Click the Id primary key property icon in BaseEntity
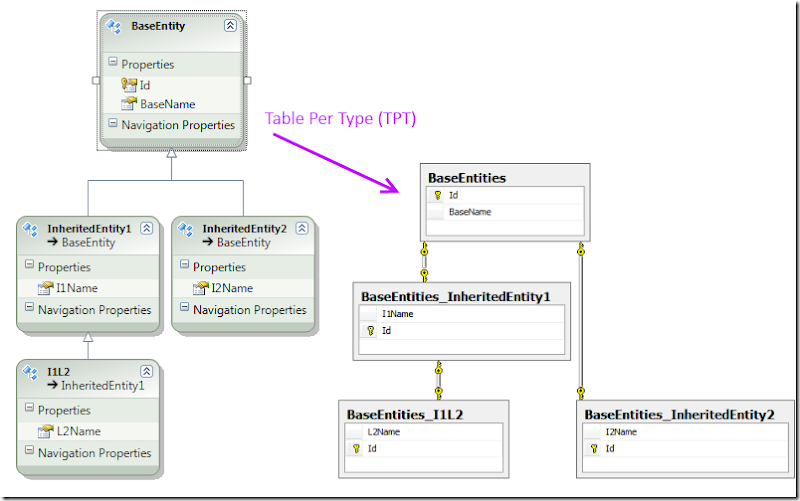 (129, 85)
